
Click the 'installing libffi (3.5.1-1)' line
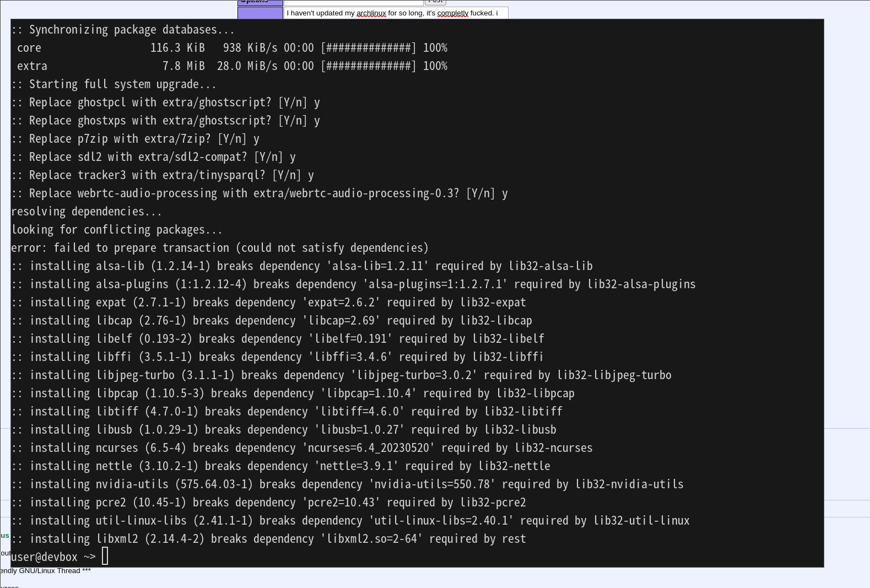coord(278,357)
